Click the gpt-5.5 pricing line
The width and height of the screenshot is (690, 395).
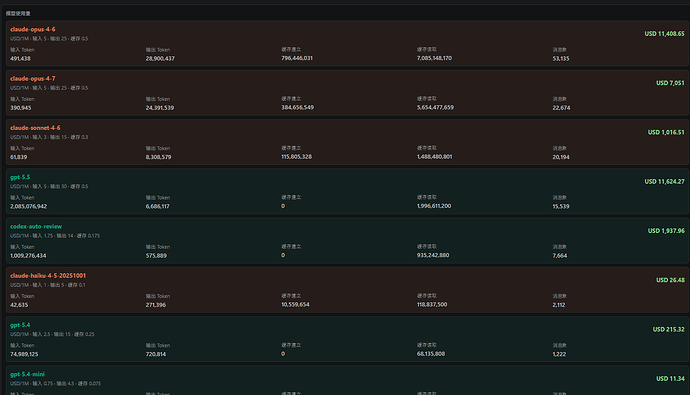tap(49, 187)
